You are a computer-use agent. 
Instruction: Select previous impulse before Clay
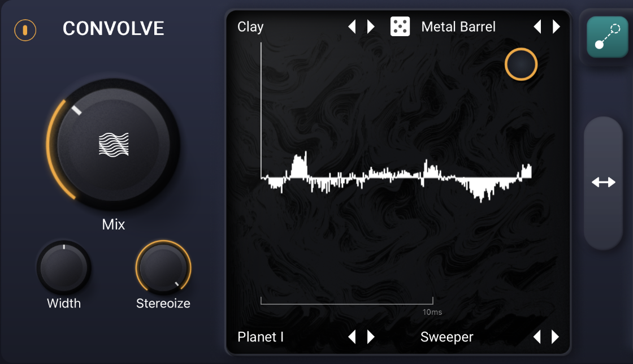point(352,27)
